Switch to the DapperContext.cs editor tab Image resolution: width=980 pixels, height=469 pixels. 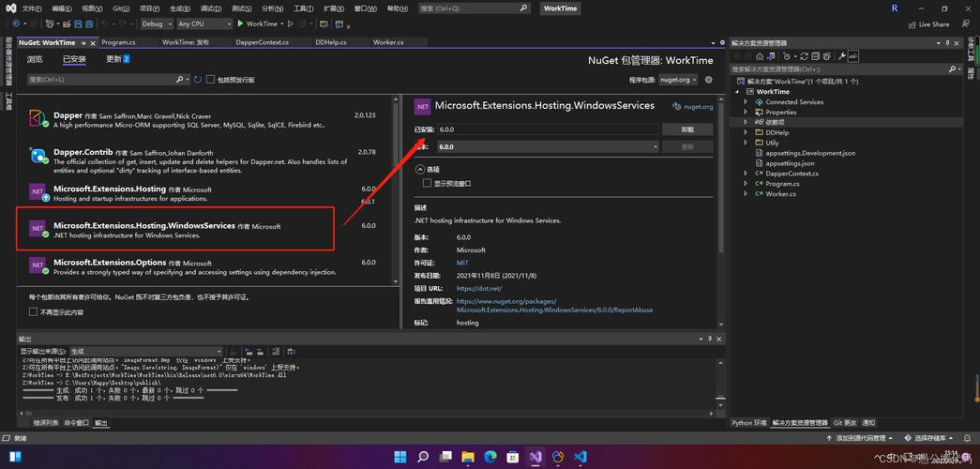click(262, 42)
